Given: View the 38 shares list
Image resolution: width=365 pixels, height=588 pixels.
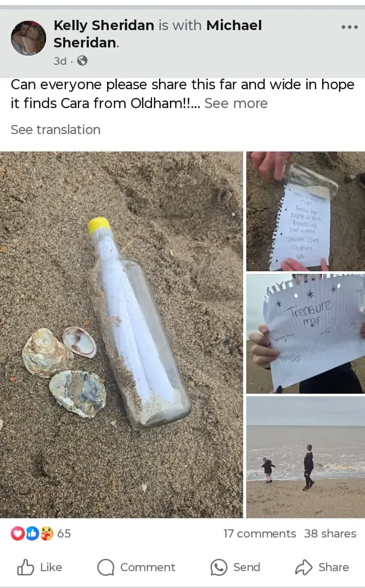Looking at the screenshot, I should [330, 533].
